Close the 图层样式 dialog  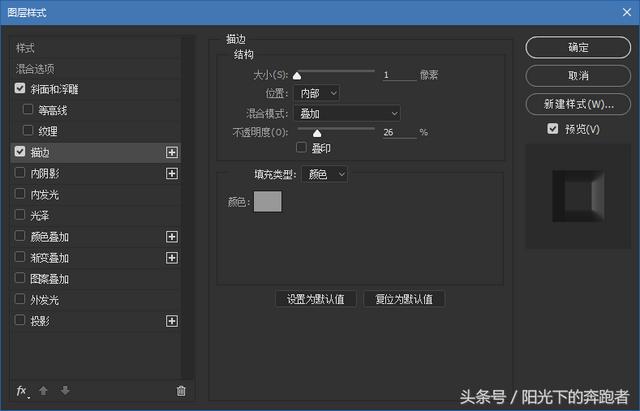click(627, 12)
